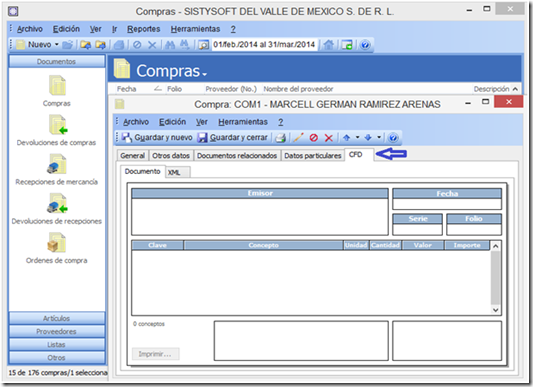Click the blue down arrow next-record icon

[368, 138]
